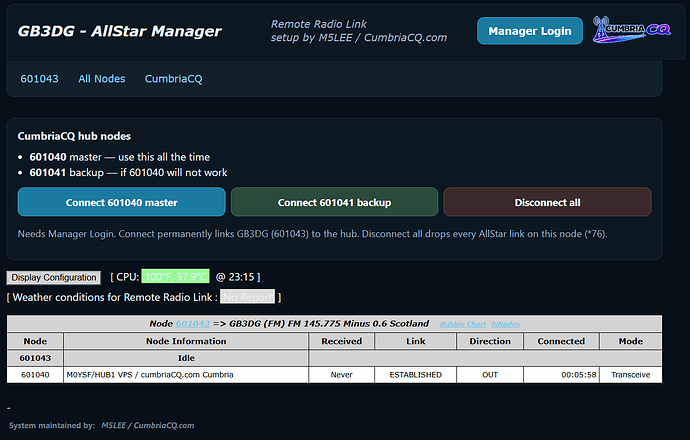Click the CumbriaCQ hub nodes heading
690x440 pixels.
(x=74, y=136)
